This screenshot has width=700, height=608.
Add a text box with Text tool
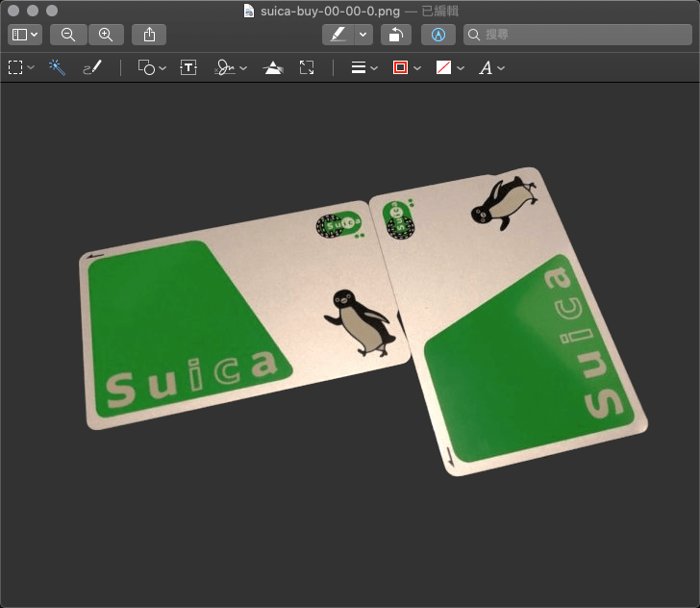point(188,67)
